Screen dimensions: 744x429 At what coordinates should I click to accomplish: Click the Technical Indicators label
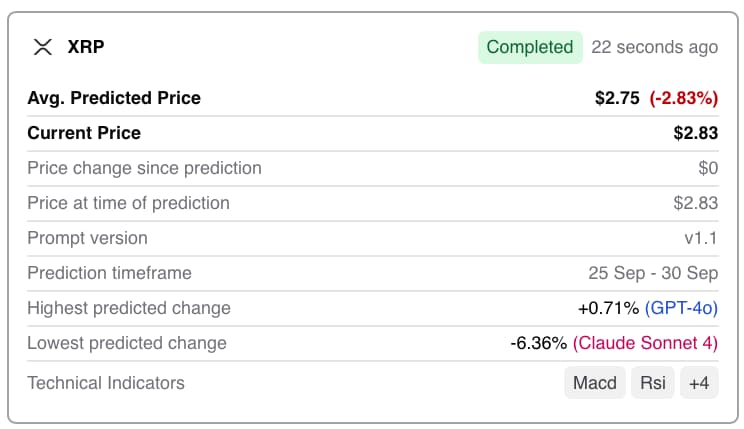point(106,383)
